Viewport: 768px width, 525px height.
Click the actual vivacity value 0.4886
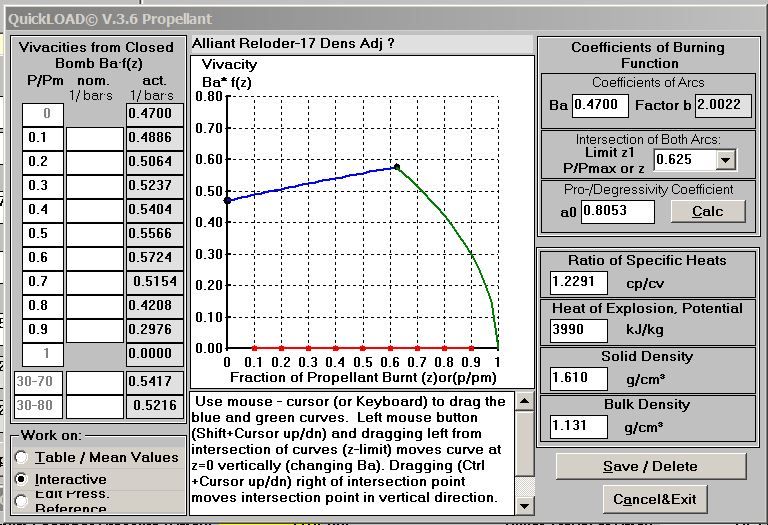pyautogui.click(x=155, y=139)
